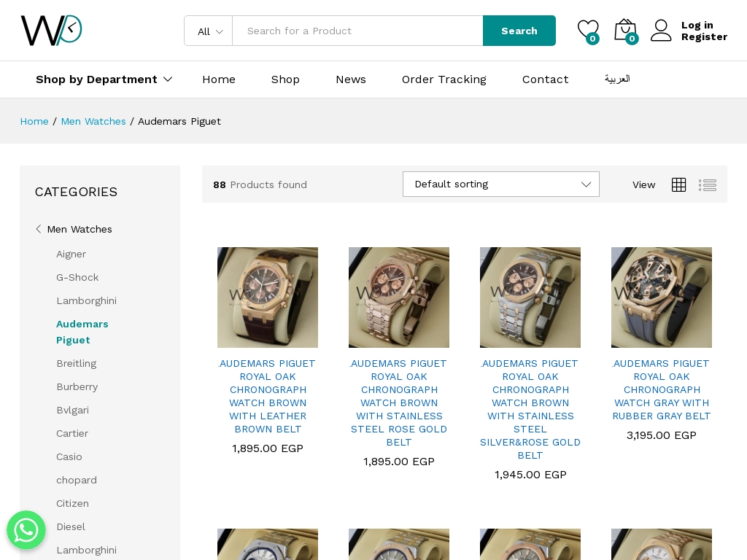Screen dimensions: 747x560
Task: Open the Default sorting dropdown
Action: pos(501,184)
